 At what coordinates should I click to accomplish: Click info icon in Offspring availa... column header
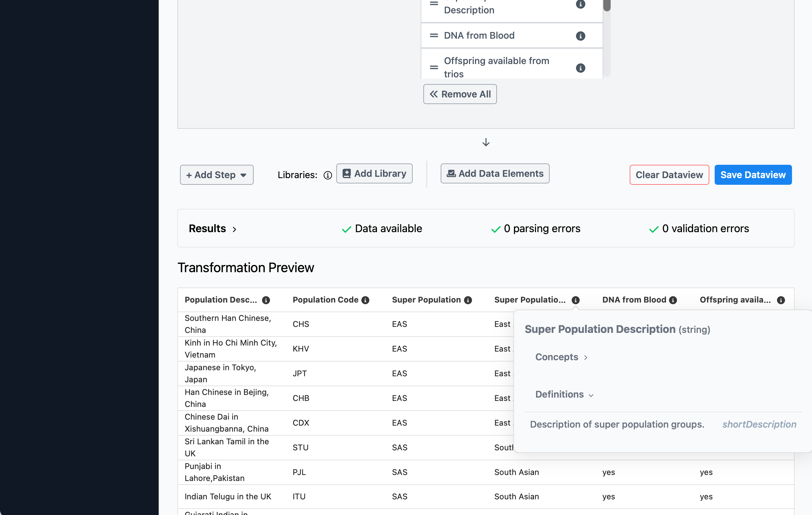(x=781, y=300)
